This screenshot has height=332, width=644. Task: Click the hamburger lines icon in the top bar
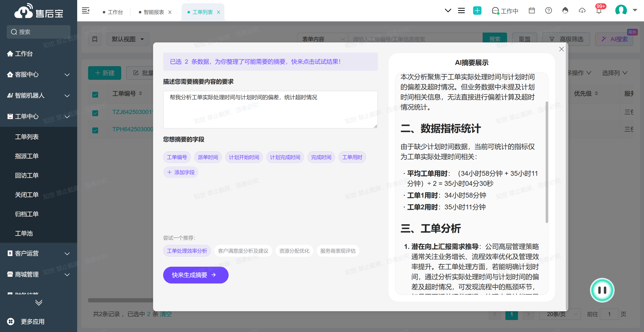461,10
